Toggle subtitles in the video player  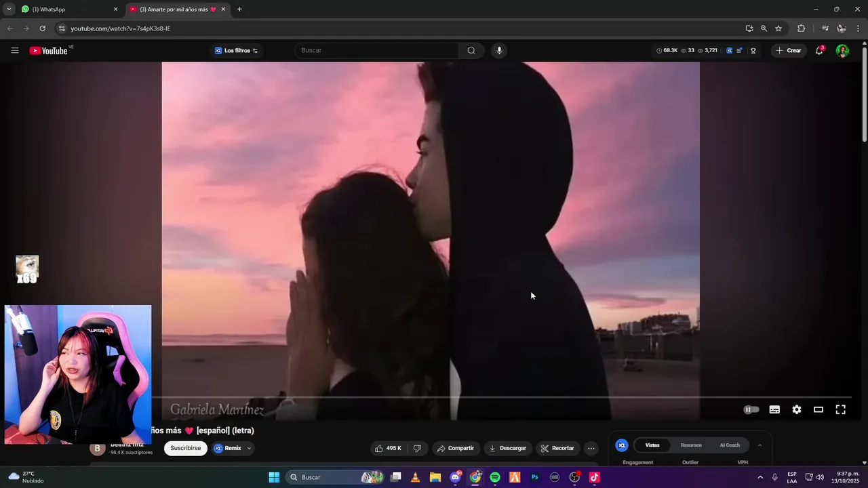(x=774, y=409)
